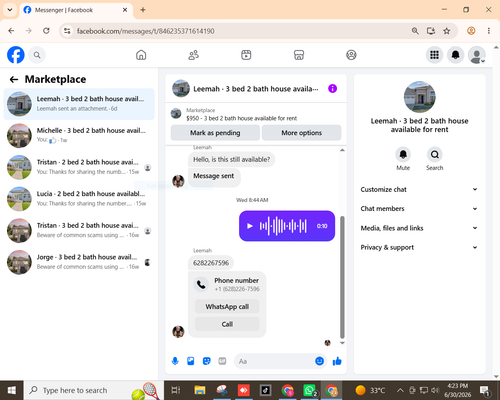
Task: Seek within the voice message waveform
Action: (283, 226)
